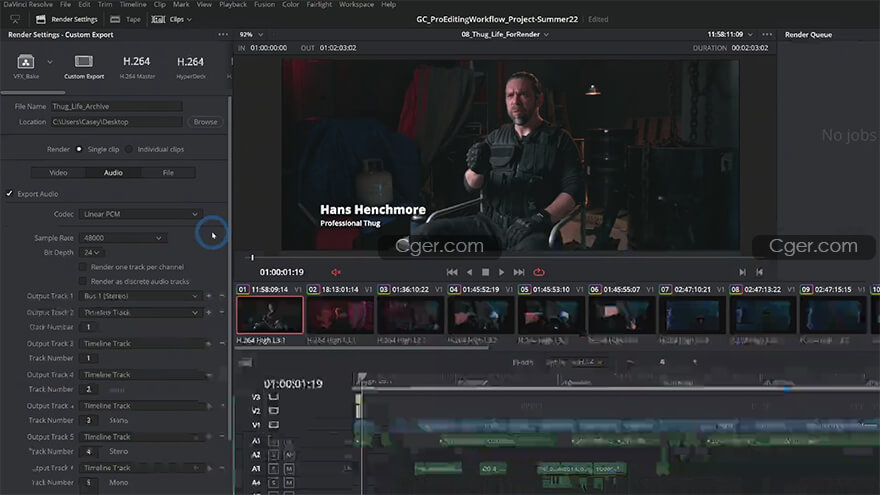Image resolution: width=880 pixels, height=495 pixels.
Task: Open the 08_Thug_Life_ForRender timeline dropdown
Action: tap(505, 34)
